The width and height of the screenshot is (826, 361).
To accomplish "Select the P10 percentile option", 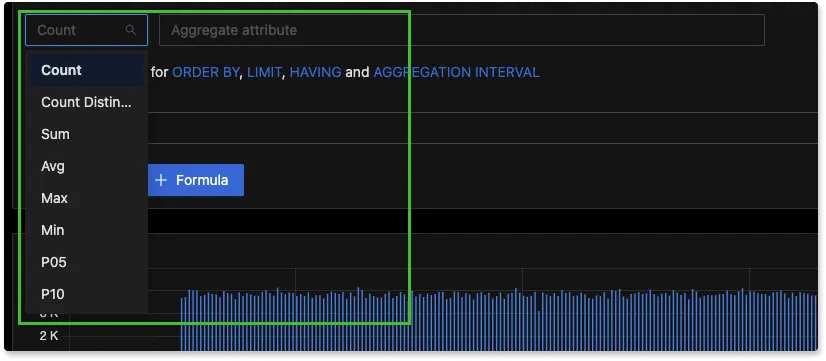I will click(x=86, y=294).
